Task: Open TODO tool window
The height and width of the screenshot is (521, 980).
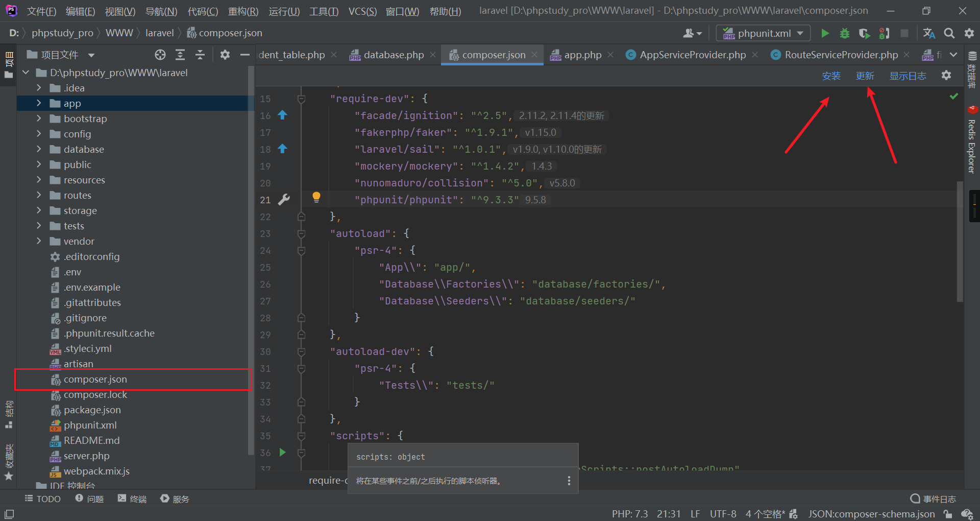Action: tap(43, 499)
